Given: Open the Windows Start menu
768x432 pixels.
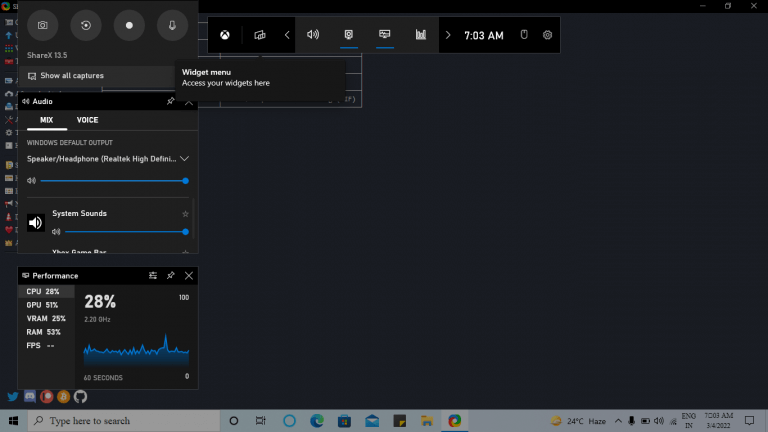Looking at the screenshot, I should [13, 421].
